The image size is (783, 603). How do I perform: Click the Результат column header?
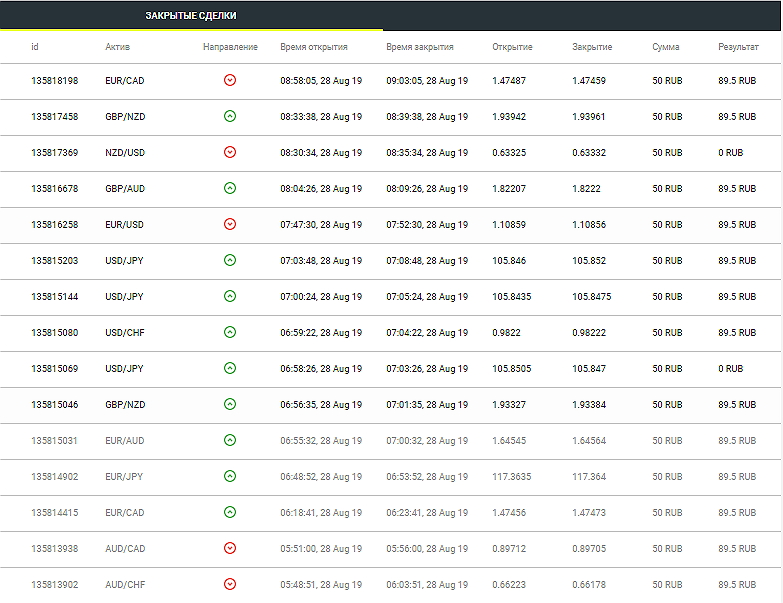(x=738, y=47)
